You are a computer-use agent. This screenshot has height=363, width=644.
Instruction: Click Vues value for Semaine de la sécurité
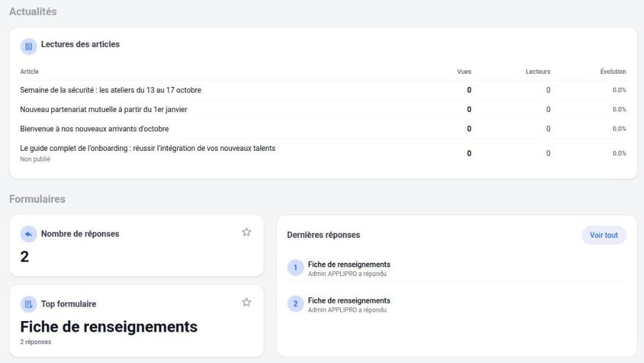pyautogui.click(x=469, y=90)
